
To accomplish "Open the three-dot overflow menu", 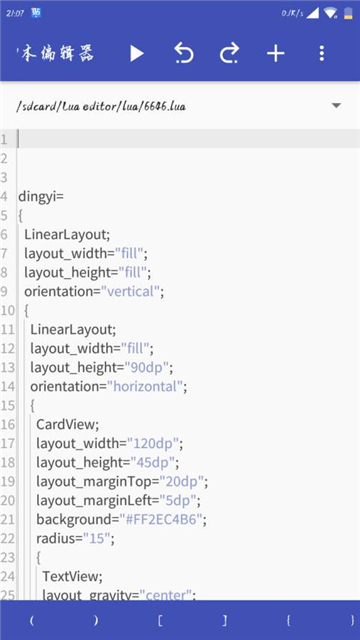I will [322, 53].
